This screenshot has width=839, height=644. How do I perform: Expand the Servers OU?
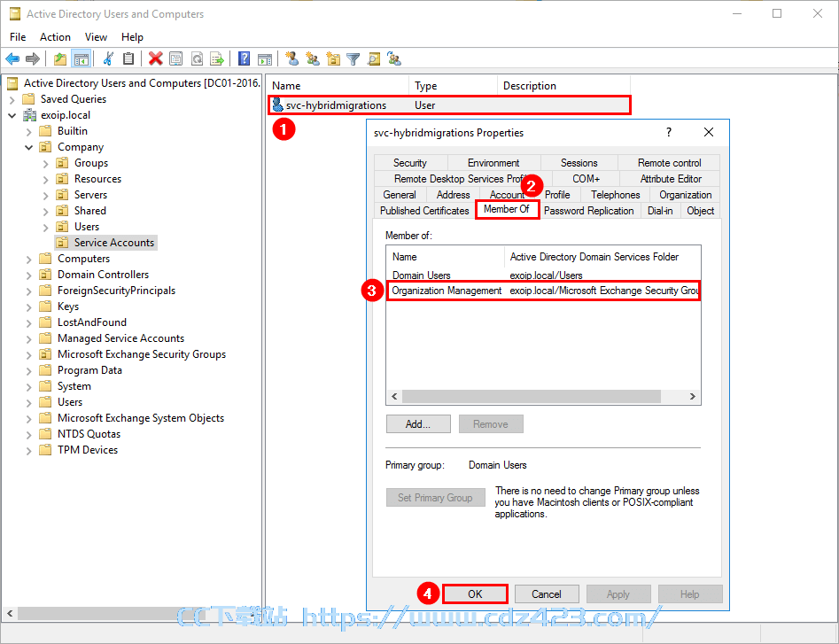(45, 195)
